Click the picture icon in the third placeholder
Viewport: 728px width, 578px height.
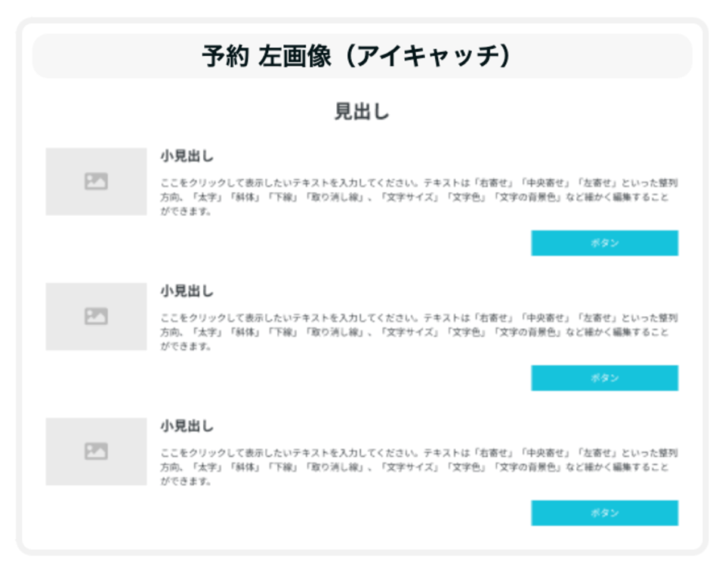point(96,451)
